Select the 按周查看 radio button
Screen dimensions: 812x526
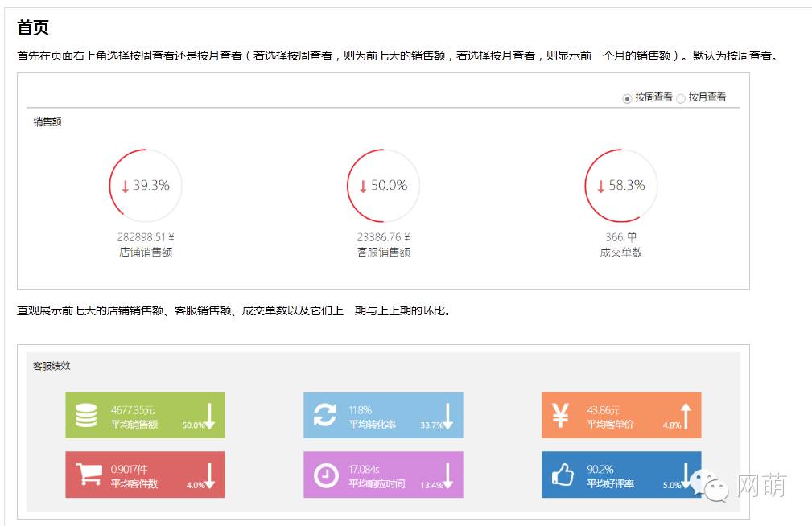tap(627, 98)
